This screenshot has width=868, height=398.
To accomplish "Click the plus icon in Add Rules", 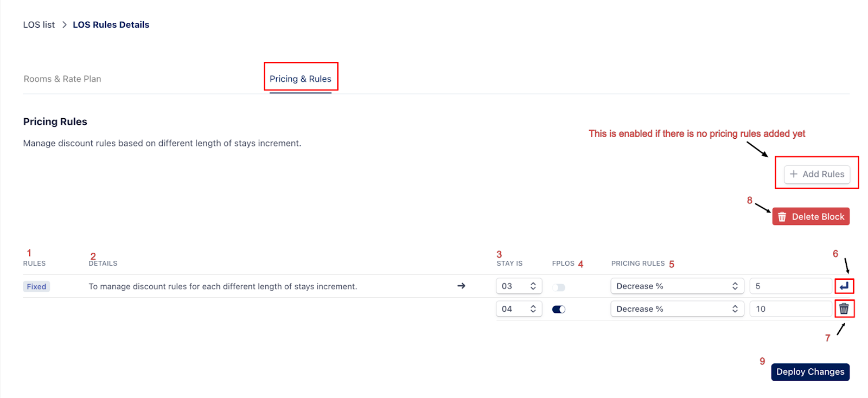I will coord(794,174).
